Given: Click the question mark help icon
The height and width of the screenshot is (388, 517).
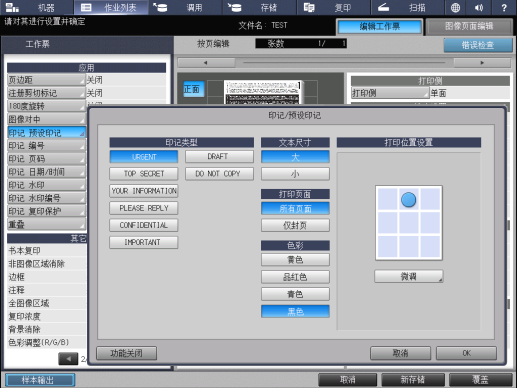Looking at the screenshot, I should pos(504,7).
